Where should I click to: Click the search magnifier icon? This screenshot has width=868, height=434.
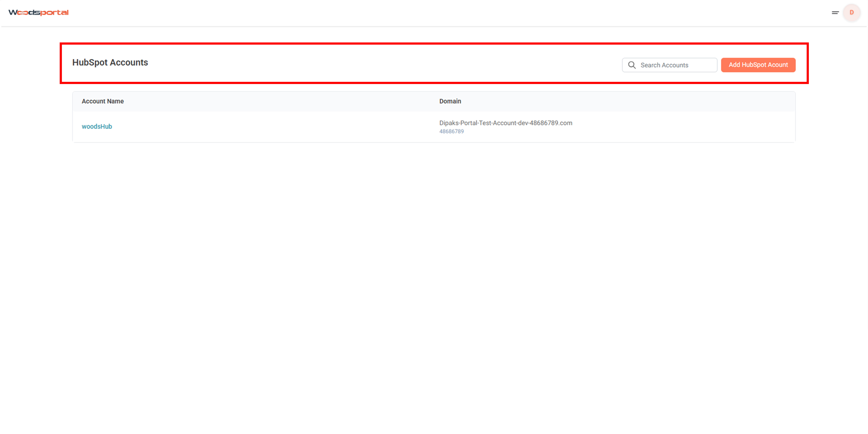[x=632, y=65]
